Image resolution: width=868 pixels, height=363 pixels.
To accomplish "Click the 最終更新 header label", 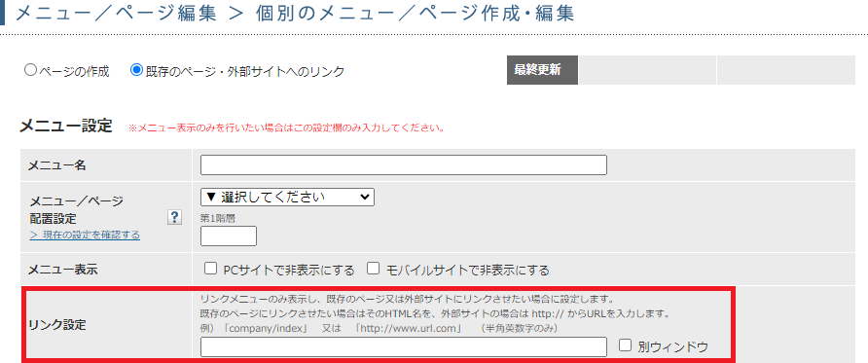I will [x=542, y=70].
